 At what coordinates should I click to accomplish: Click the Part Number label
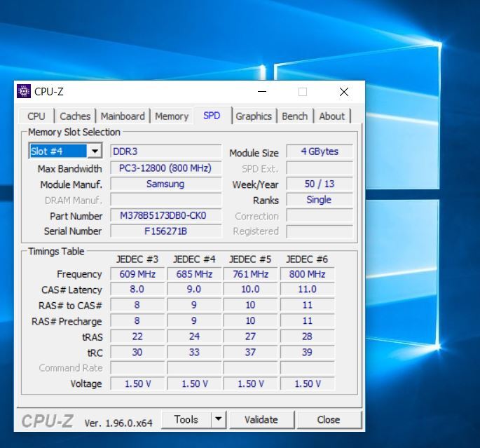pyautogui.click(x=76, y=216)
